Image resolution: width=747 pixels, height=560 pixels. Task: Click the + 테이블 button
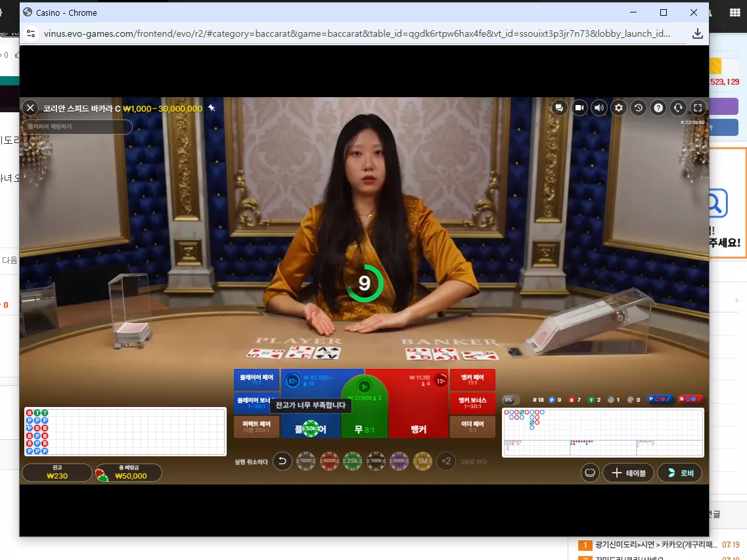click(628, 473)
